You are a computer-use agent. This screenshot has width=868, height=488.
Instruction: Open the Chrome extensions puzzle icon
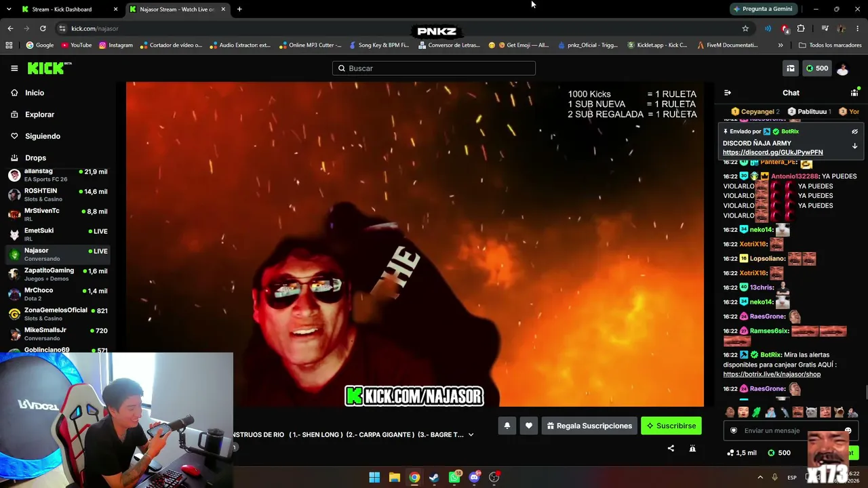[x=801, y=28]
